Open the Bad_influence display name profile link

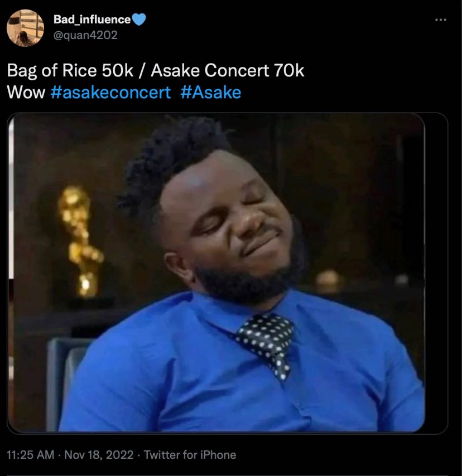[92, 20]
